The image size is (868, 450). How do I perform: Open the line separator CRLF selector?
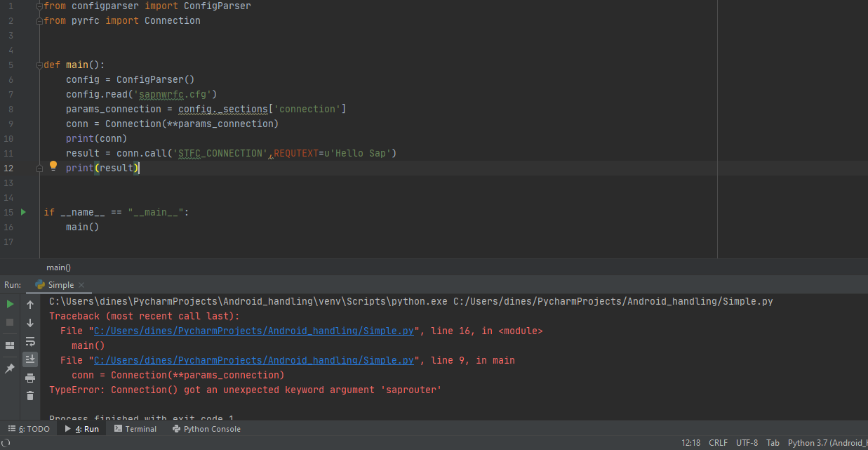718,442
